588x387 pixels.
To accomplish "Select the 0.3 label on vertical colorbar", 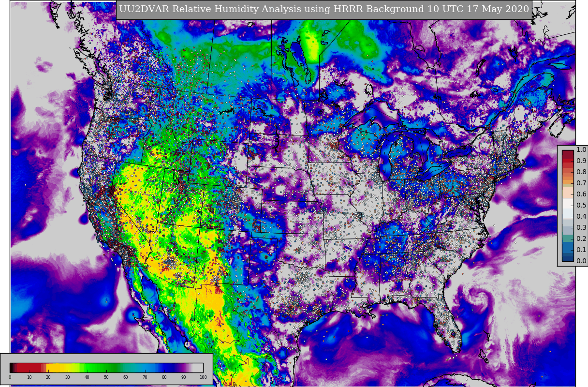I will [x=581, y=228].
